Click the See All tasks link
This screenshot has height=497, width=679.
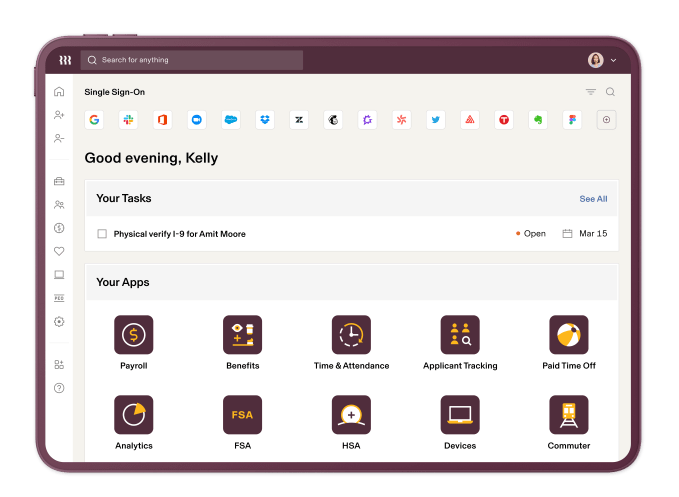[593, 199]
